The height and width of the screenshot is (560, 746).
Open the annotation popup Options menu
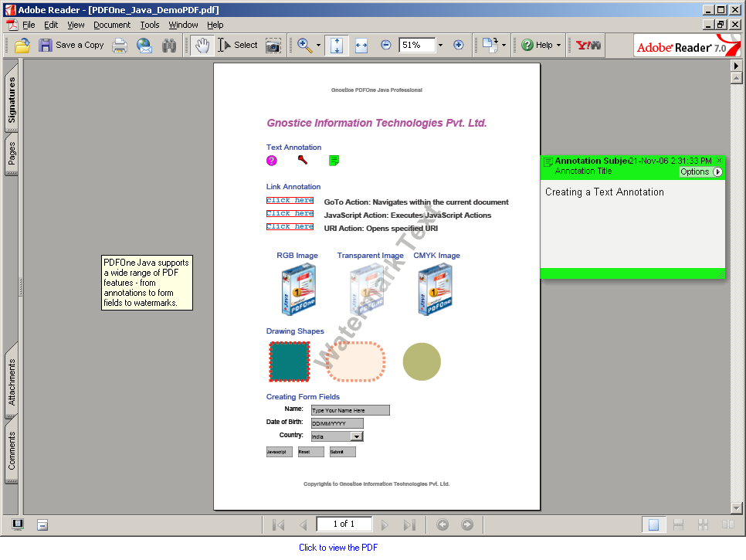tap(700, 171)
